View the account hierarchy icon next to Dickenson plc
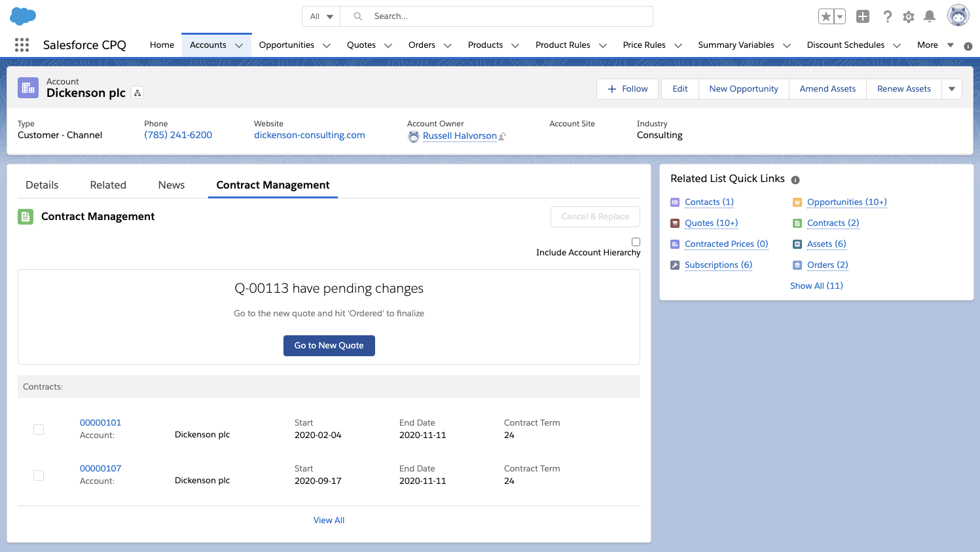Screen dimensions: 980x552 (x=137, y=92)
